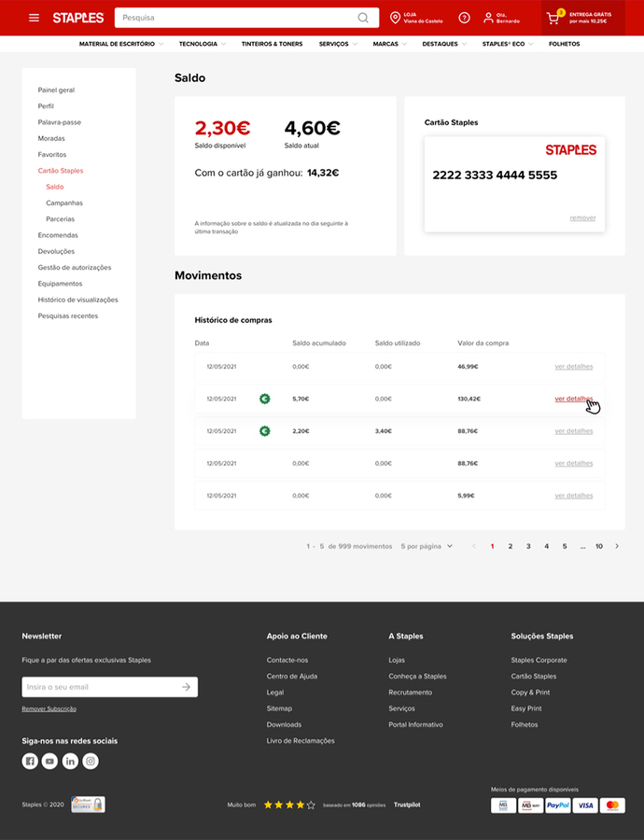The image size is (644, 840).
Task: Go to next page with right arrow
Action: (617, 546)
